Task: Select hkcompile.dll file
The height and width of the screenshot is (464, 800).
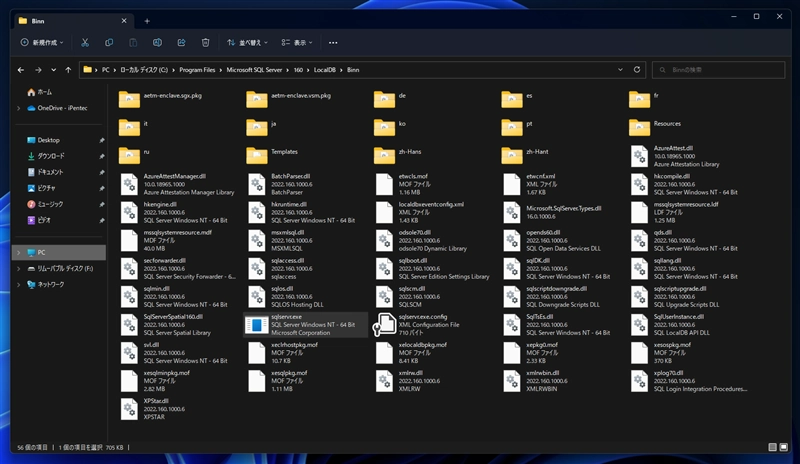Action: click(684, 184)
